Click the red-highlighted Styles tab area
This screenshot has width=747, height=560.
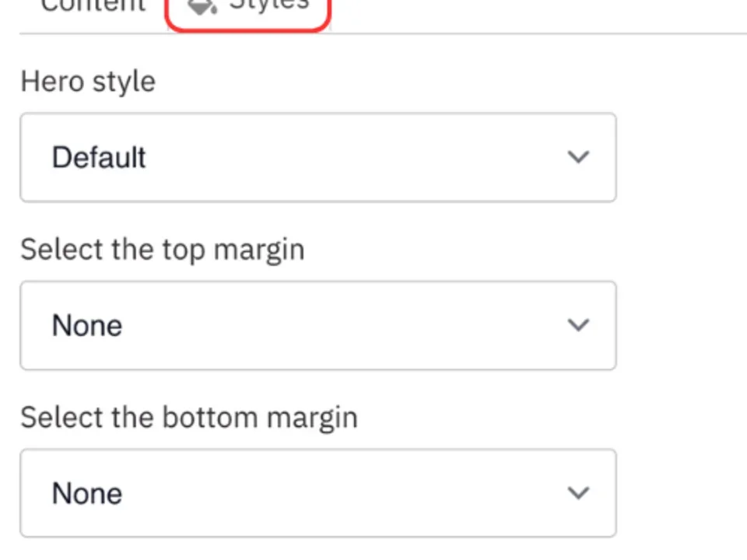(247, 8)
